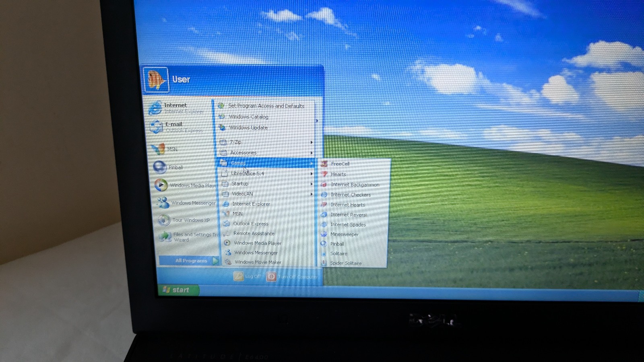Image resolution: width=644 pixels, height=362 pixels.
Task: Click the Windows Catalog icon
Action: tap(221, 117)
